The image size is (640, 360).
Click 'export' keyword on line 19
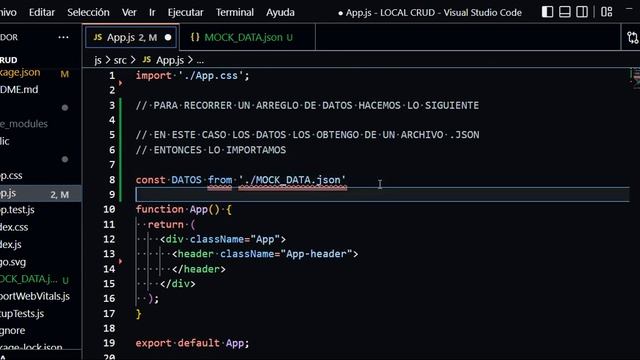[x=153, y=343]
